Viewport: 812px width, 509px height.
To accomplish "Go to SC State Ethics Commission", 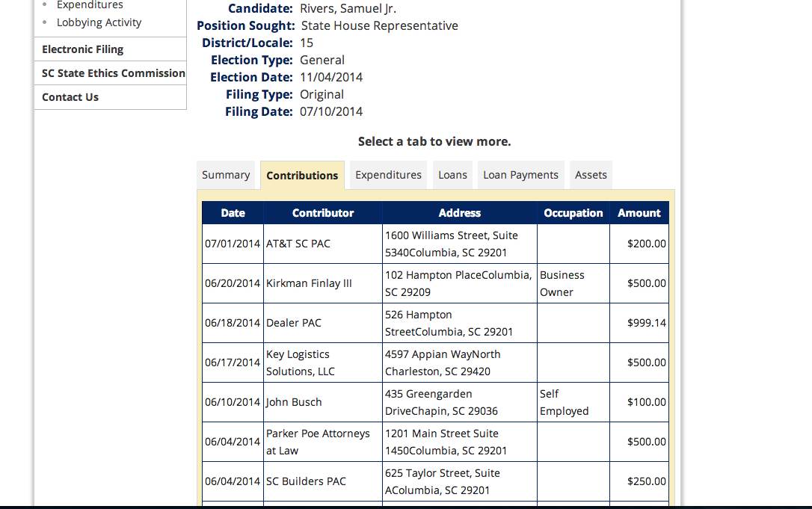I will (114, 73).
